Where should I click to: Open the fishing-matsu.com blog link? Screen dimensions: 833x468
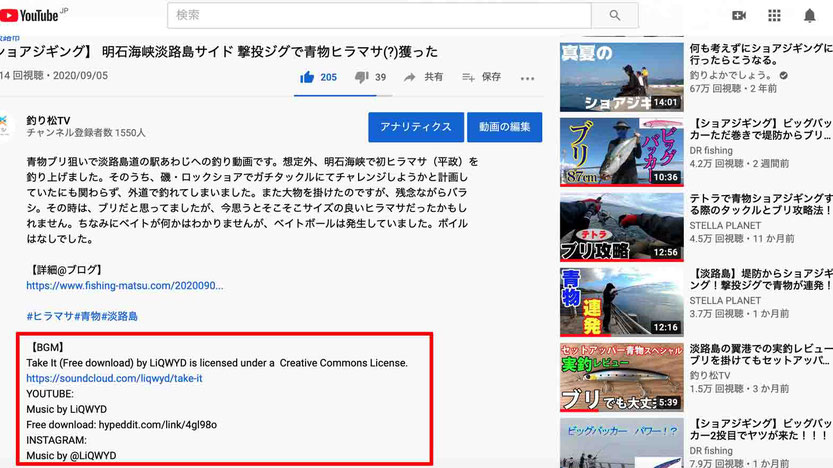click(125, 286)
